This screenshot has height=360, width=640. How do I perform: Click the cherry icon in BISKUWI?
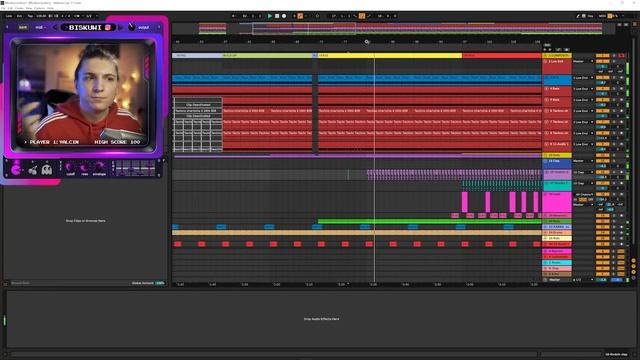click(33, 170)
